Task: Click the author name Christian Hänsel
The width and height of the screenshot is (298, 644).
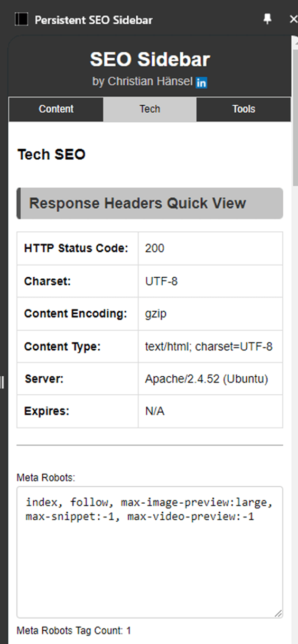Action: [150, 82]
